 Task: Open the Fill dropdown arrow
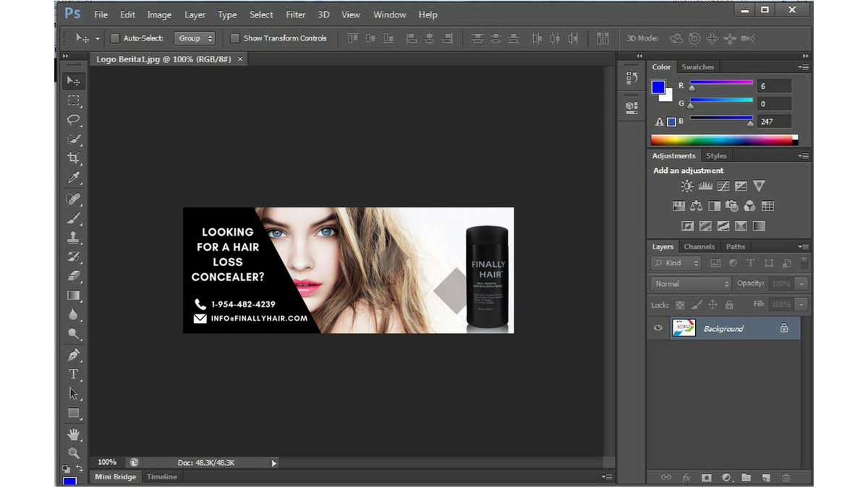[801, 305]
